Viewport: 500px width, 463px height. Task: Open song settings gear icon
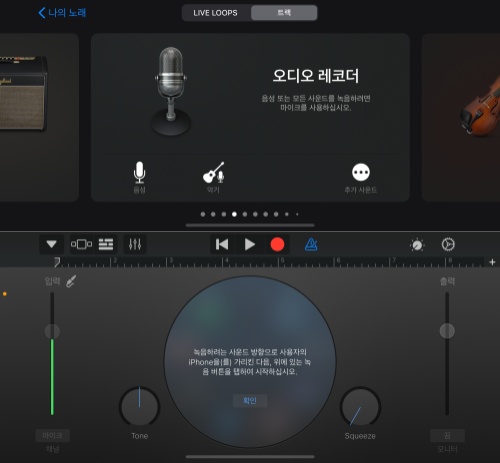pos(448,244)
